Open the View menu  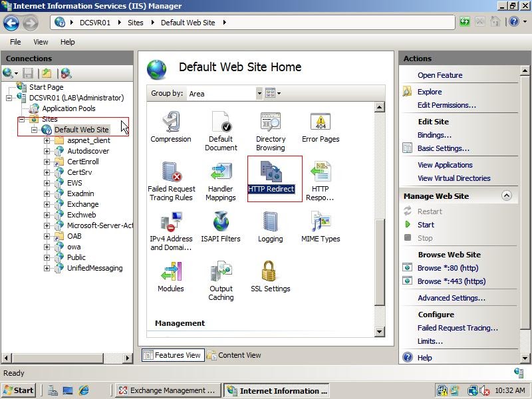tap(41, 41)
